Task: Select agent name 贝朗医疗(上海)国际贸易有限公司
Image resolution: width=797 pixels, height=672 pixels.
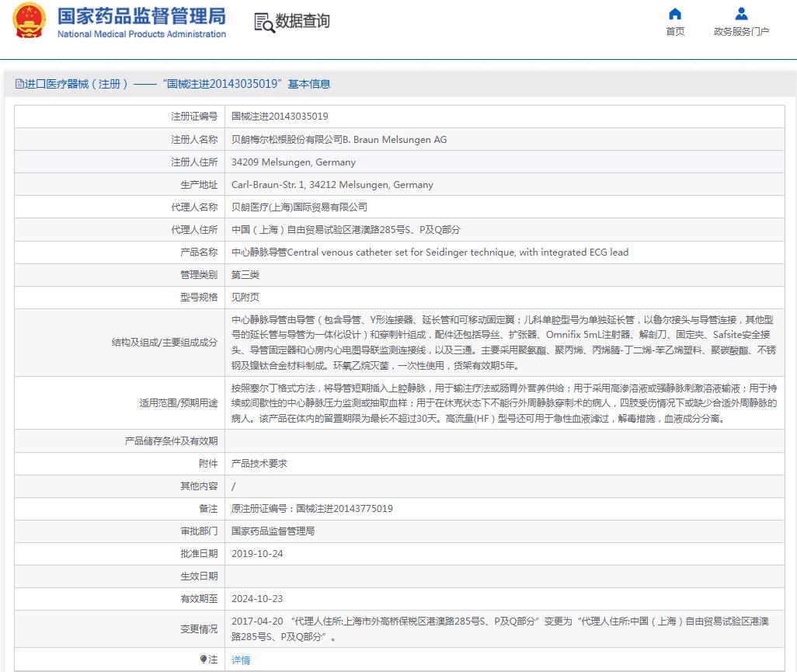Action: (x=299, y=207)
